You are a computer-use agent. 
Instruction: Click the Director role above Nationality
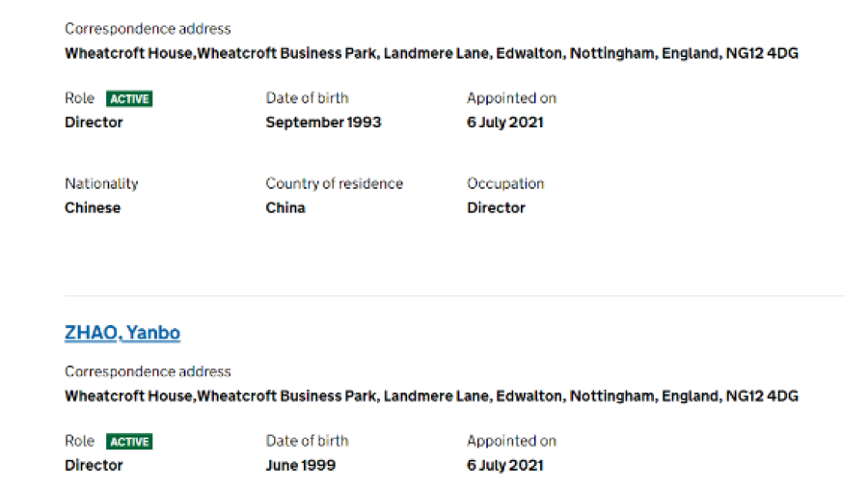tap(94, 123)
